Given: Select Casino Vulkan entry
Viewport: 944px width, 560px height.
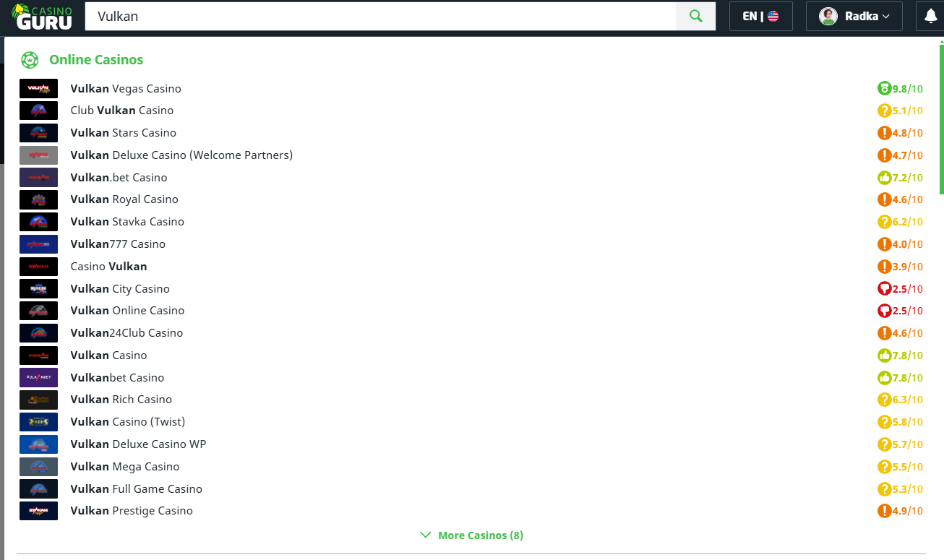Looking at the screenshot, I should [x=108, y=267].
